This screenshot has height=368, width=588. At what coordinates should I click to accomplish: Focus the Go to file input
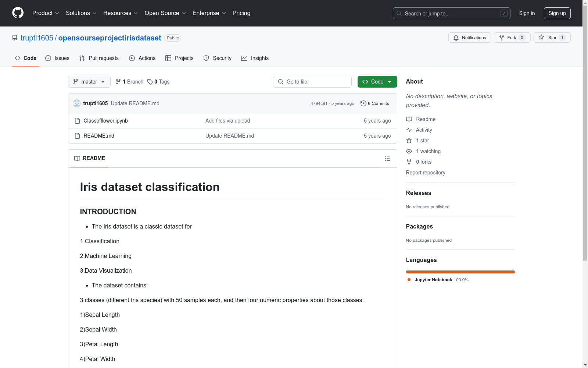pyautogui.click(x=312, y=82)
